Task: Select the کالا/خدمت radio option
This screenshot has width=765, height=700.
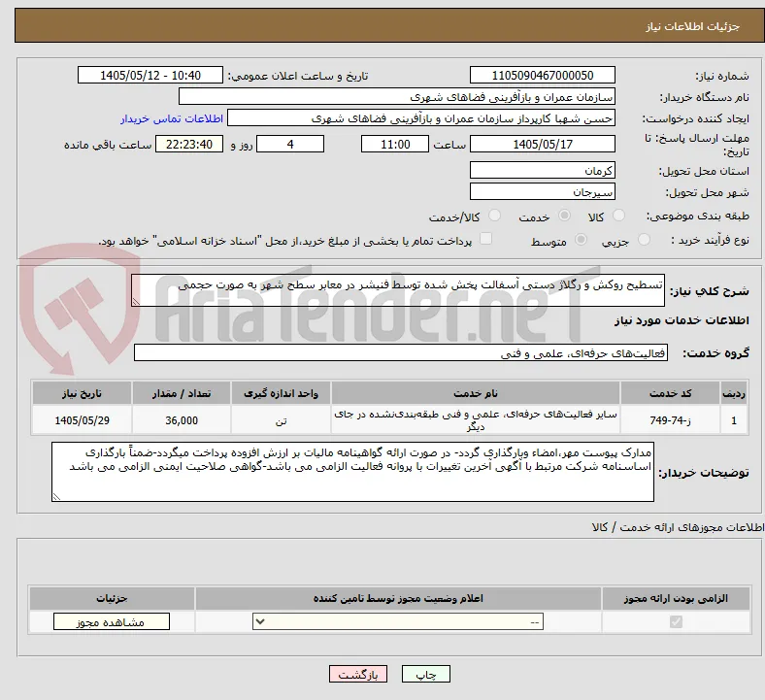Action: coord(494,216)
